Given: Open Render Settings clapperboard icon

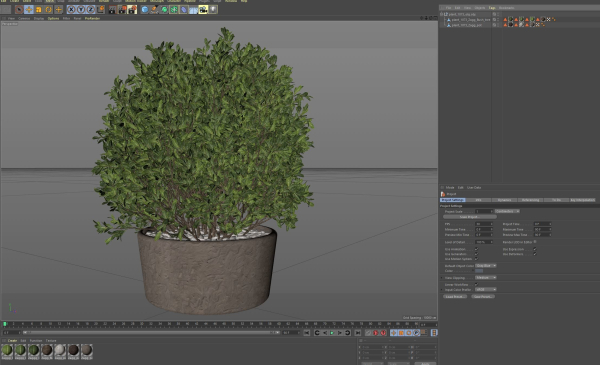Looking at the screenshot, I should pos(132,10).
